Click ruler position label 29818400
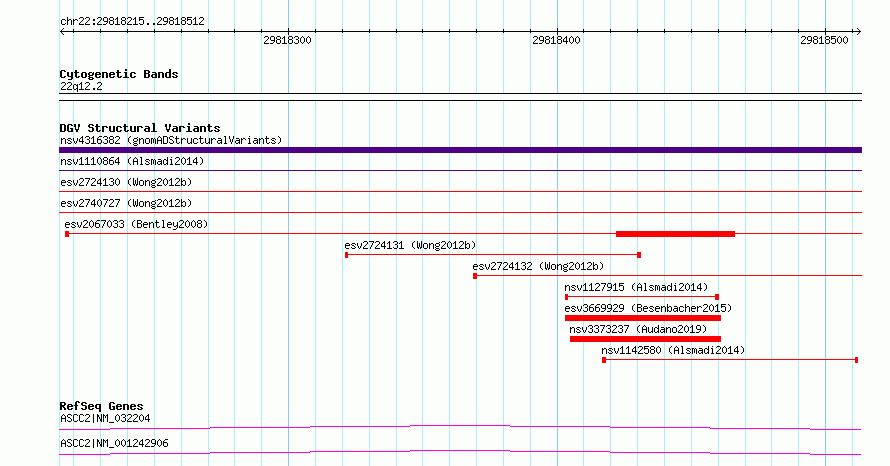 pos(556,40)
